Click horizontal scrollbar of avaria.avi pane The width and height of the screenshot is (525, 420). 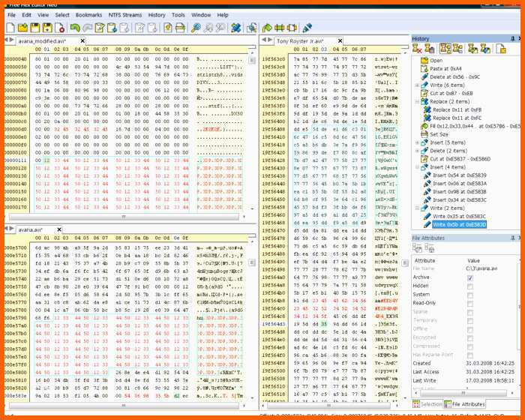124,406
